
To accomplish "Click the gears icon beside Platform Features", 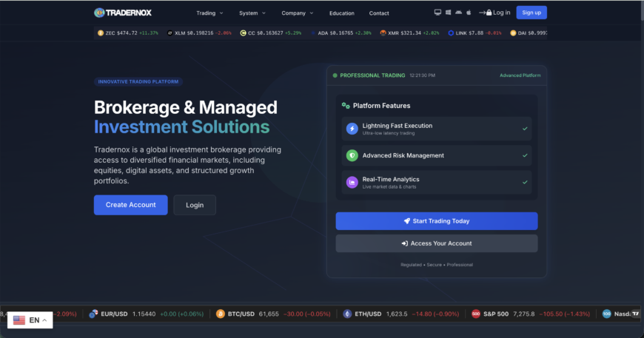I will [346, 106].
